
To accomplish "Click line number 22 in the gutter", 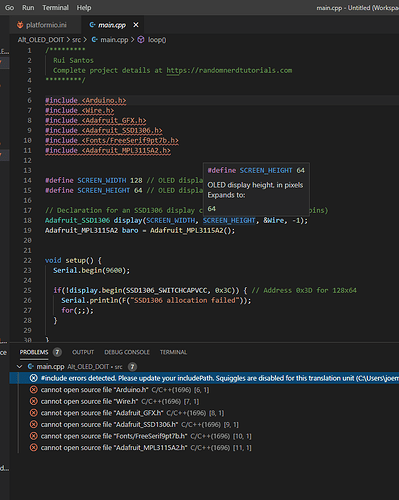I will [x=27, y=260].
